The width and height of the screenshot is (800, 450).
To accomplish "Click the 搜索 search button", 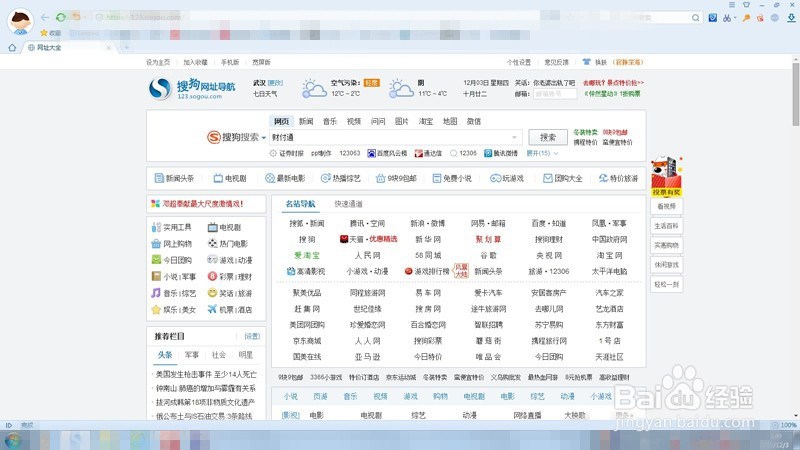I will 547,137.
